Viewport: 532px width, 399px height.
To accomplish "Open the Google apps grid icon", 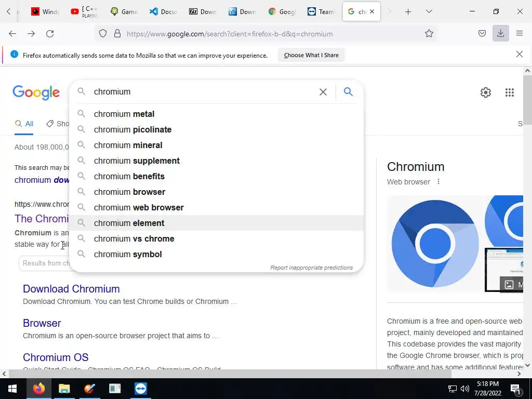I will [x=509, y=92].
